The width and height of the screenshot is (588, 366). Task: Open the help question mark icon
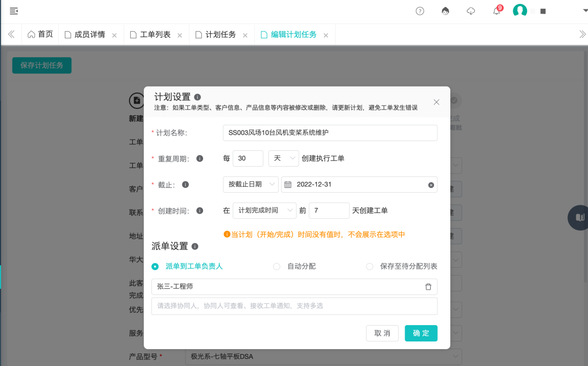[x=420, y=11]
